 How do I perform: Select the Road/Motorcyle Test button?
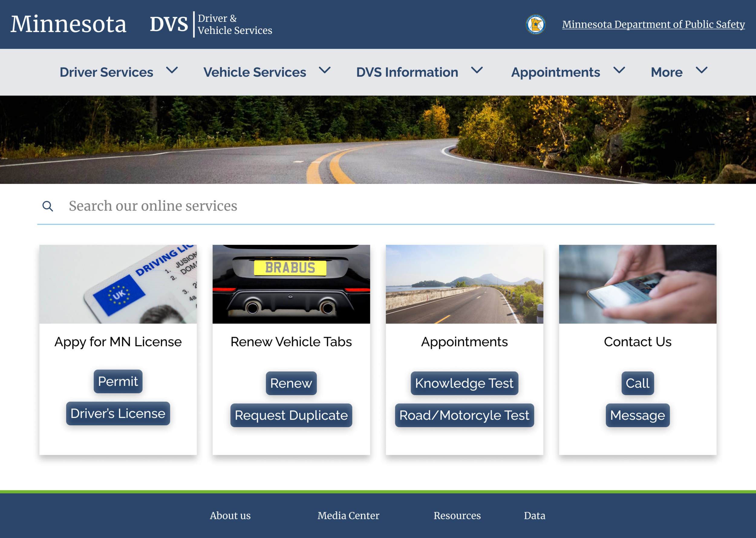click(464, 415)
